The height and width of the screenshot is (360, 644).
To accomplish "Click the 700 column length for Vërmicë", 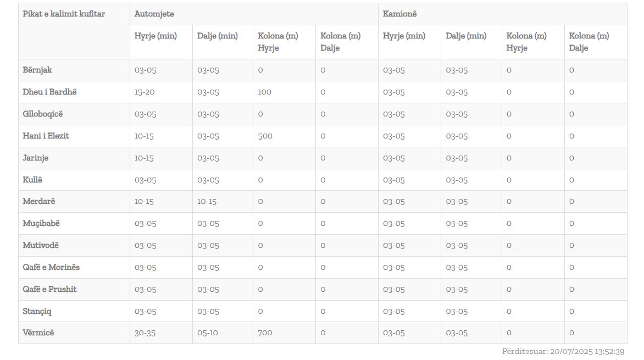I will pos(265,333).
